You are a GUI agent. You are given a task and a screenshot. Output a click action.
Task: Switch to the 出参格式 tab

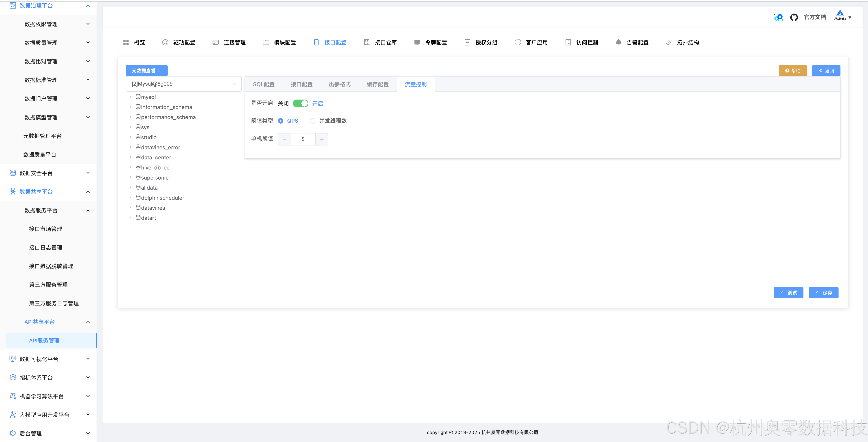[340, 84]
